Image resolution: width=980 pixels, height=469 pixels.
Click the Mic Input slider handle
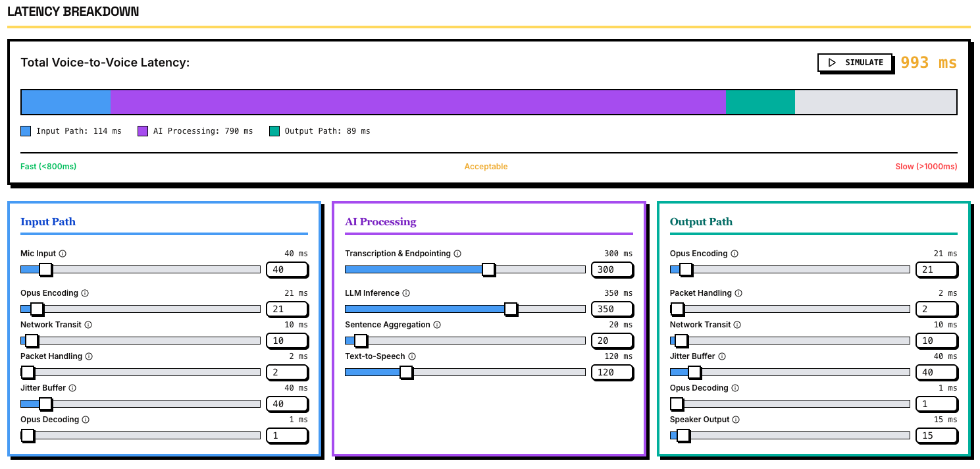tap(45, 269)
